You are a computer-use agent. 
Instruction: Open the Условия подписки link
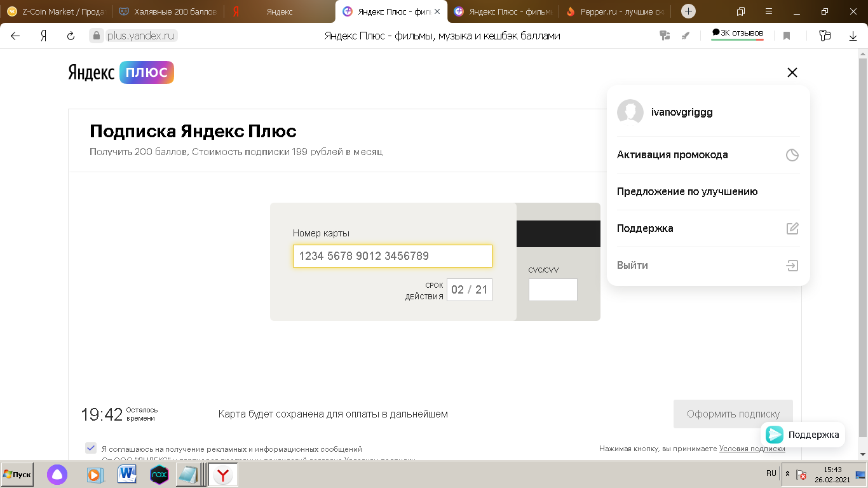point(752,449)
